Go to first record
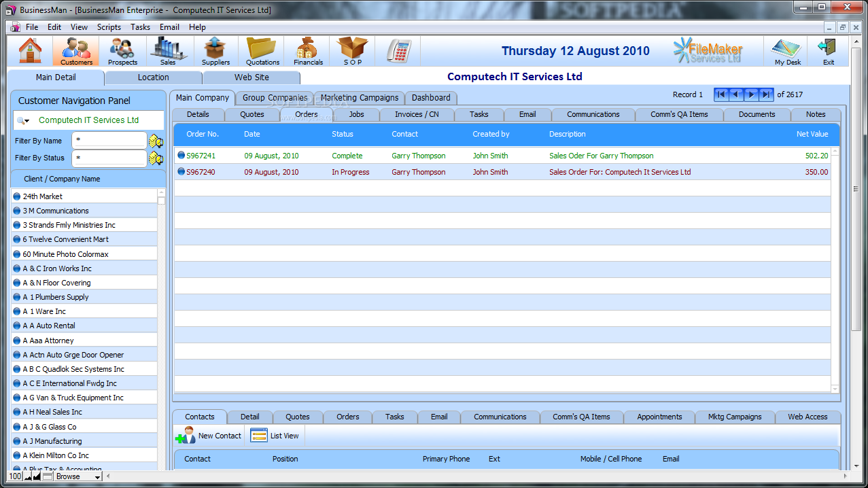Image resolution: width=868 pixels, height=488 pixels. click(721, 94)
